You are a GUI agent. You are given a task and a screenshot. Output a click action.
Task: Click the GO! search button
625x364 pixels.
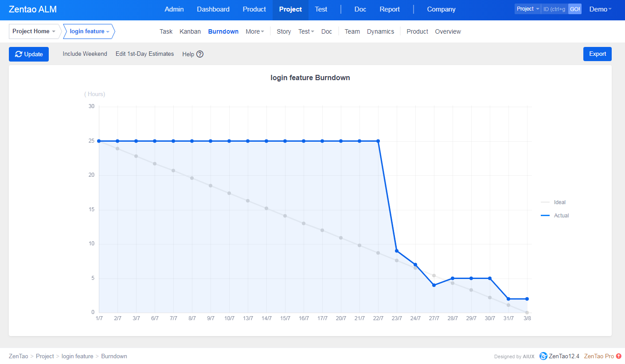pos(574,9)
